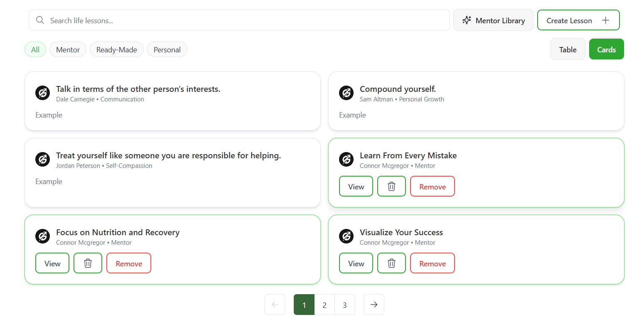
Task: View the Learn From Every Mistake lesson
Action: pos(356,187)
